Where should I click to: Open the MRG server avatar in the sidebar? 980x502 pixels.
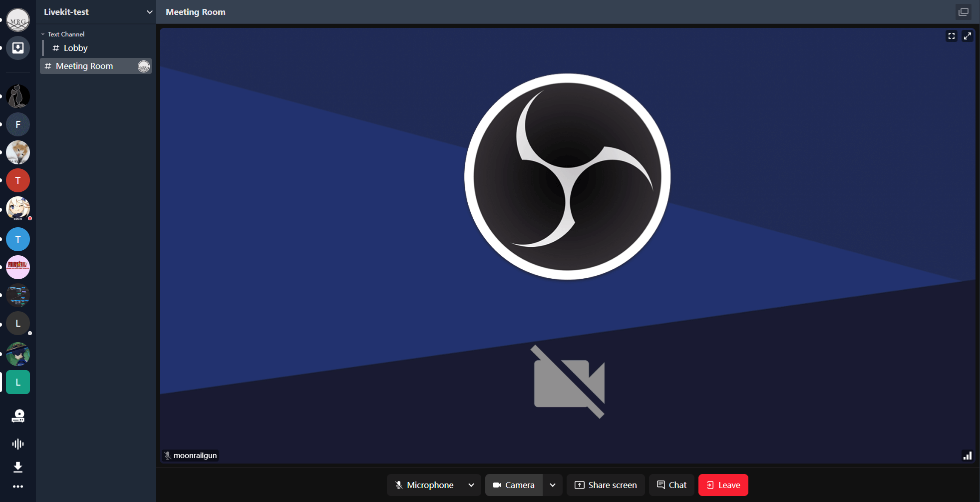(18, 20)
